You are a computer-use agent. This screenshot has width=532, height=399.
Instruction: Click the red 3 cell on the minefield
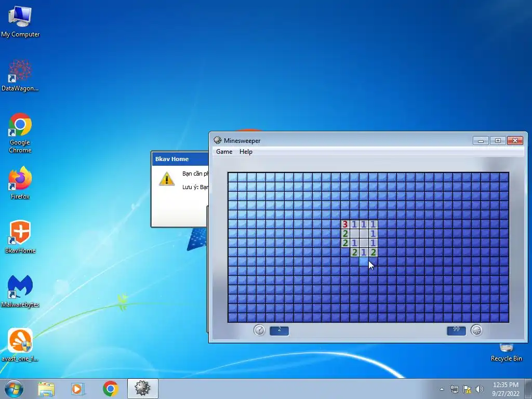[x=345, y=224]
